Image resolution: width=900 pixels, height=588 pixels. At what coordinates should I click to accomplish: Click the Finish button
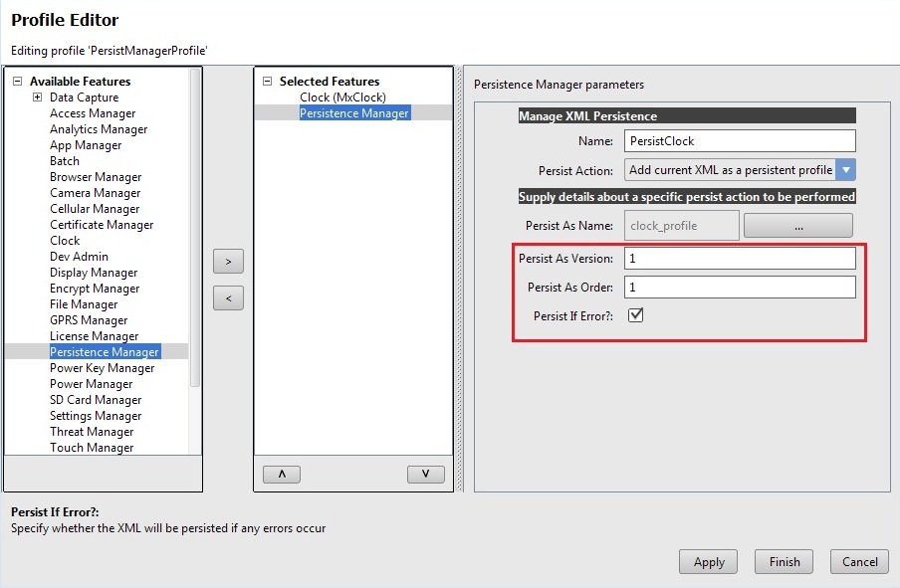pyautogui.click(x=784, y=562)
